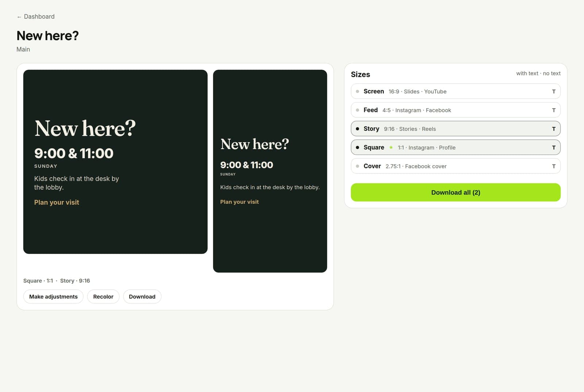Click 'Square · 1:1' caption label
The width and height of the screenshot is (584, 392).
(x=38, y=281)
